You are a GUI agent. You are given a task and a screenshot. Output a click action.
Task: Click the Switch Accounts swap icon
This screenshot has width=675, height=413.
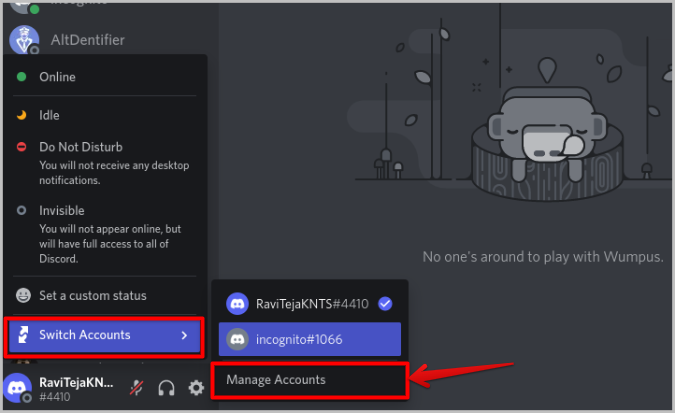tap(24, 335)
